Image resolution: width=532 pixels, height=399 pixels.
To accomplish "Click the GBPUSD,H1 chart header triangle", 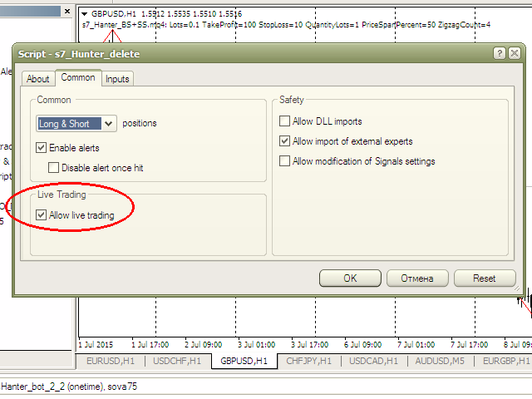I will click(x=85, y=14).
